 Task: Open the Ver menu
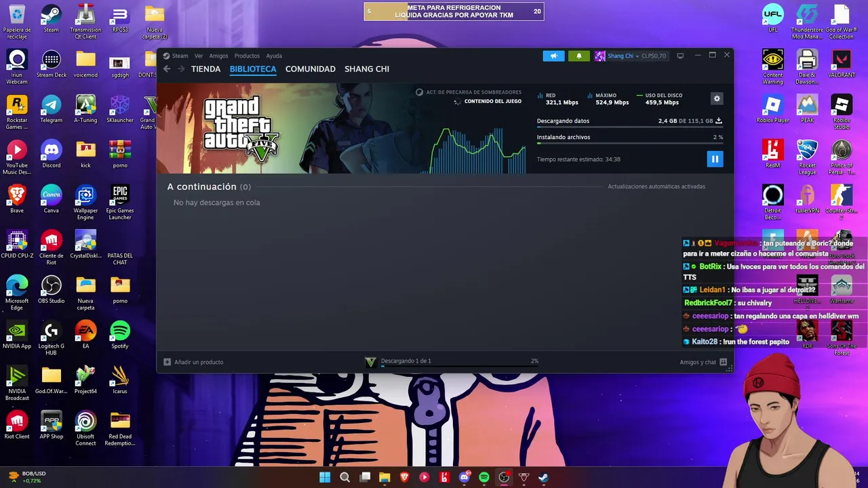click(199, 56)
